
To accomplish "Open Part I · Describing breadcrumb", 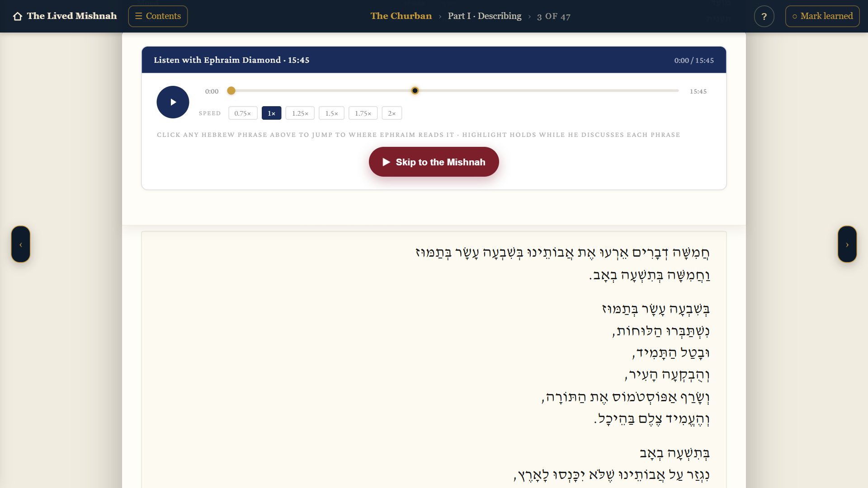I will point(484,16).
